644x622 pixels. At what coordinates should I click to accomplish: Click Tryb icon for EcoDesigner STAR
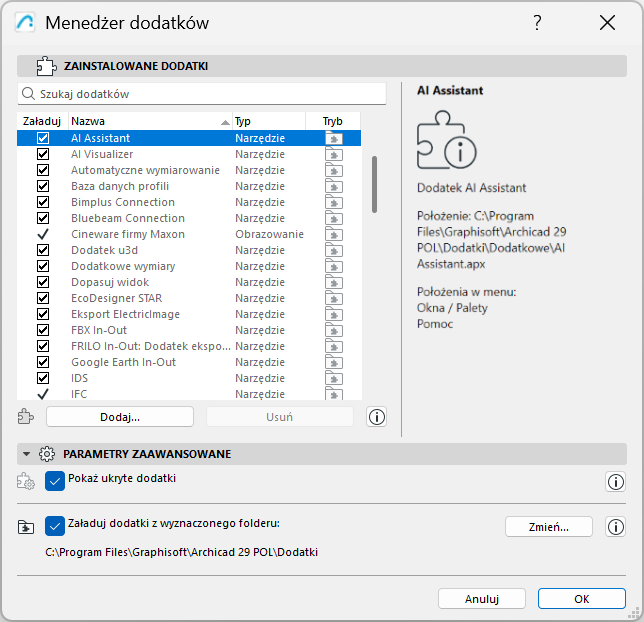(x=334, y=299)
